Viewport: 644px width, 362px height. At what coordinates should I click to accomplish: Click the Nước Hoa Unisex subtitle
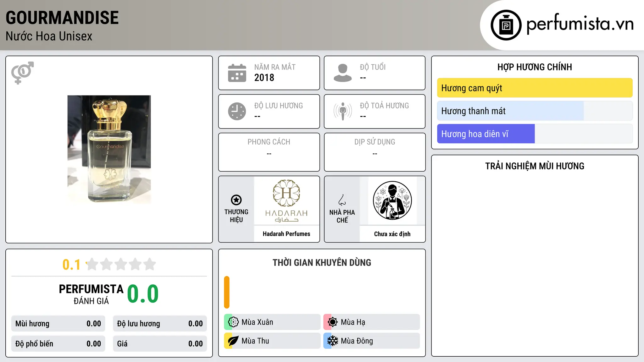tap(49, 36)
